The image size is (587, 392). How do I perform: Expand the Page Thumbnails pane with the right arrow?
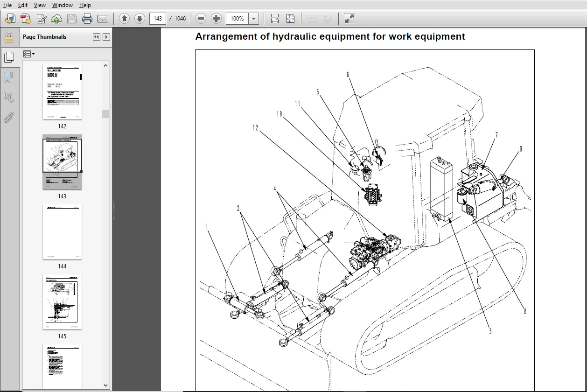[106, 37]
